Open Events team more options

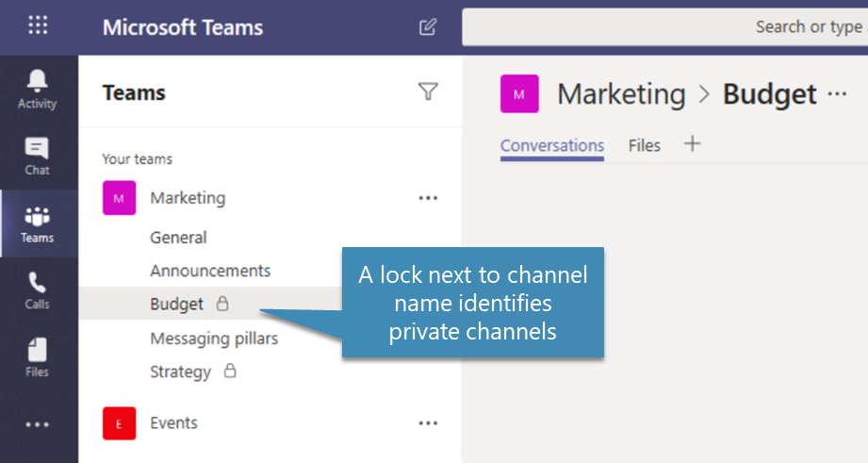tap(428, 423)
